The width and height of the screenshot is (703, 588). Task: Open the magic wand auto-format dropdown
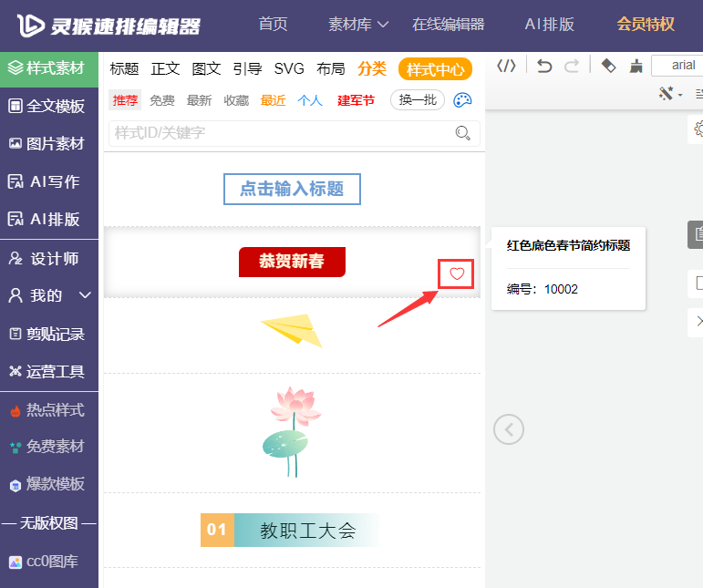coord(670,93)
